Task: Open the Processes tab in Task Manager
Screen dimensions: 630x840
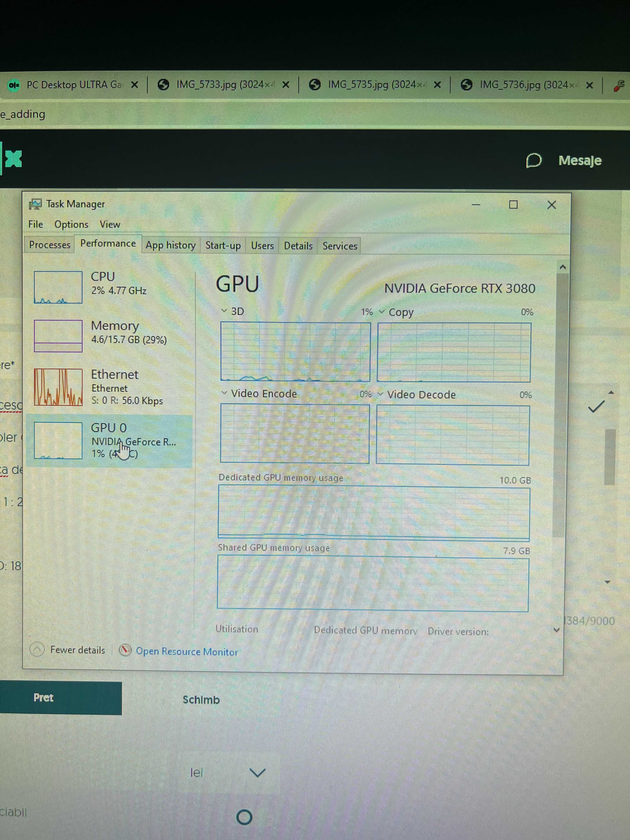Action: click(49, 245)
